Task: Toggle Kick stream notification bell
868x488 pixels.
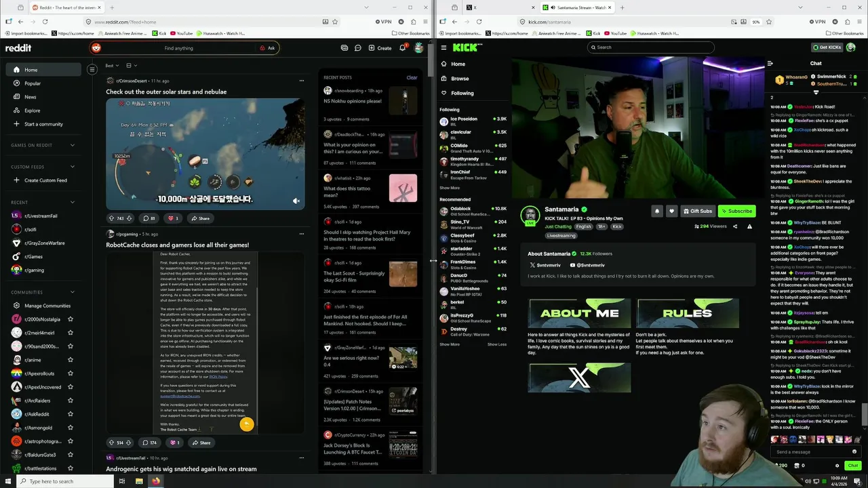Action: click(656, 211)
